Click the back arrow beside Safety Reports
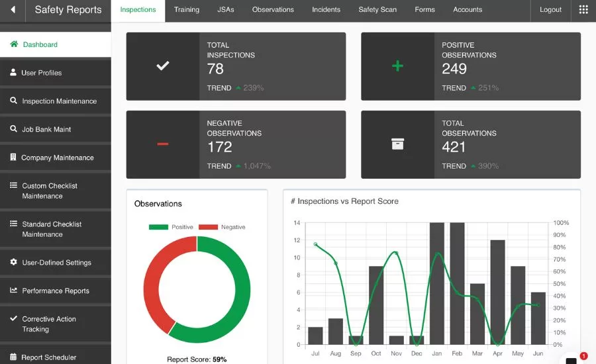The image size is (596, 364). (13, 10)
